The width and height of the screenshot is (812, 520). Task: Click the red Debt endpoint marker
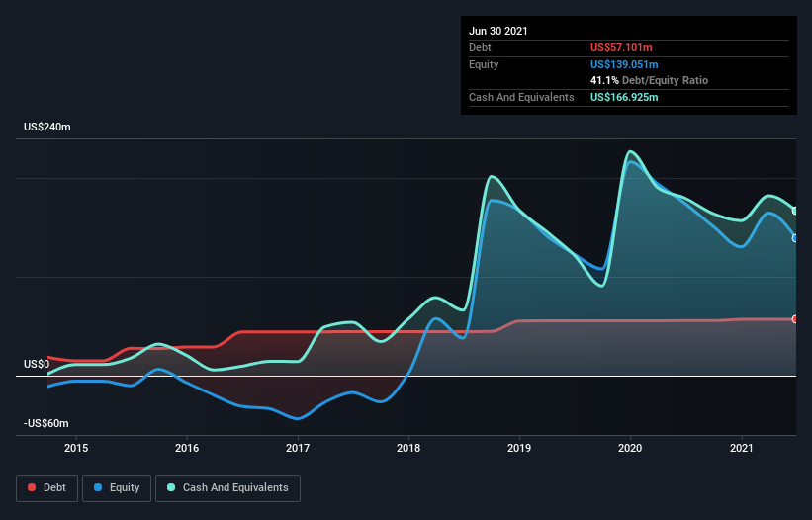pyautogui.click(x=795, y=319)
